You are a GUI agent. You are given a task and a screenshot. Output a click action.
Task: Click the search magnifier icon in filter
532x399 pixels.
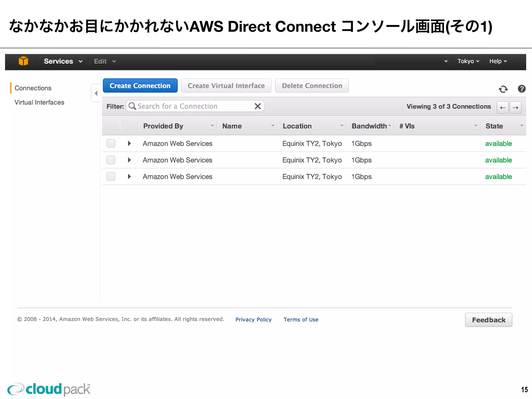click(132, 106)
